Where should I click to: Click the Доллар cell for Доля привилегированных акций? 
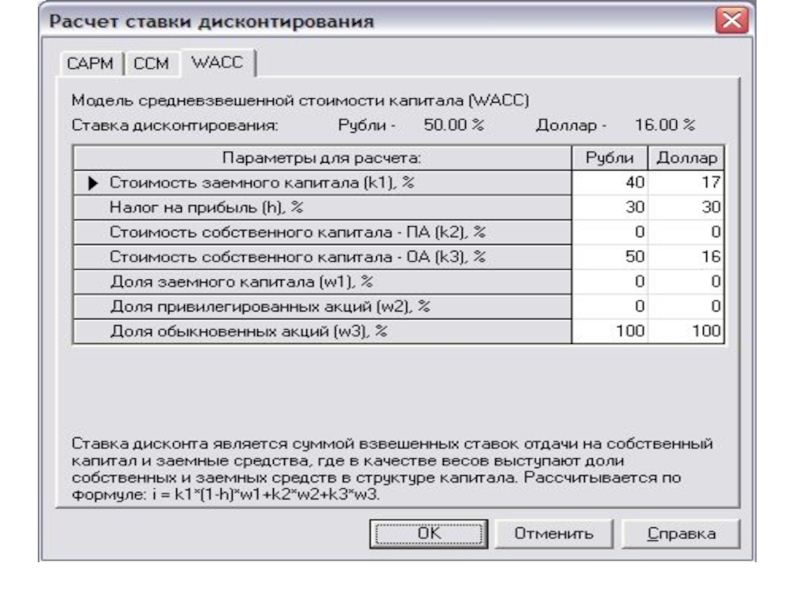pos(686,306)
